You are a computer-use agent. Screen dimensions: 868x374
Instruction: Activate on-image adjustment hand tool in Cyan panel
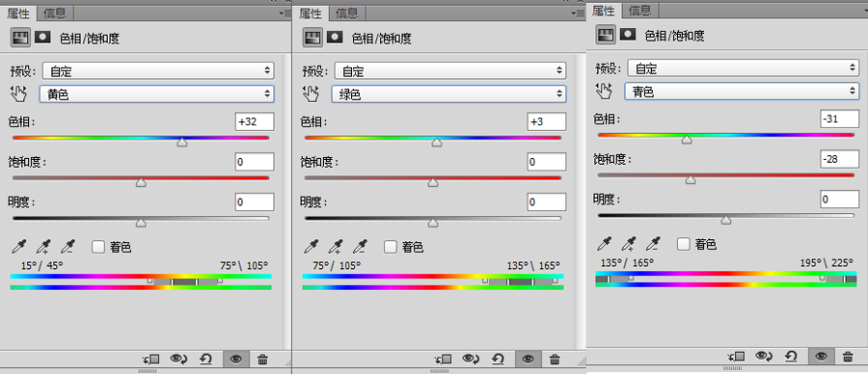tap(604, 92)
